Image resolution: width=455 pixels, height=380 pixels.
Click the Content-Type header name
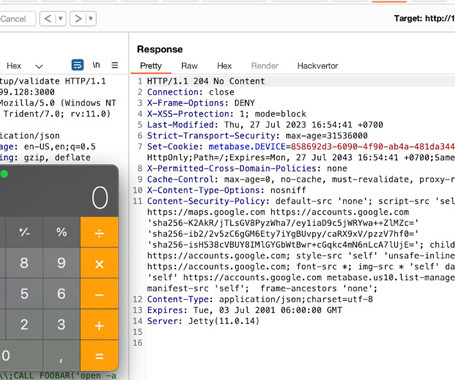[178, 299]
